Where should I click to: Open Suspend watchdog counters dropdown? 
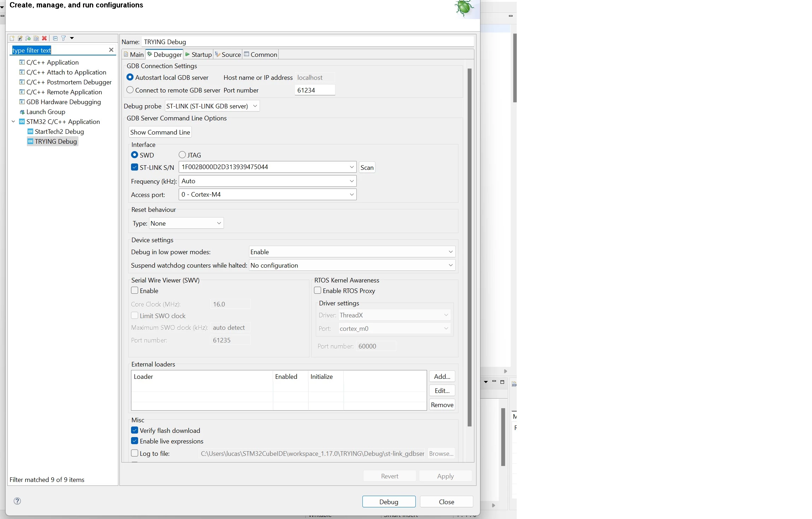[x=352, y=265]
